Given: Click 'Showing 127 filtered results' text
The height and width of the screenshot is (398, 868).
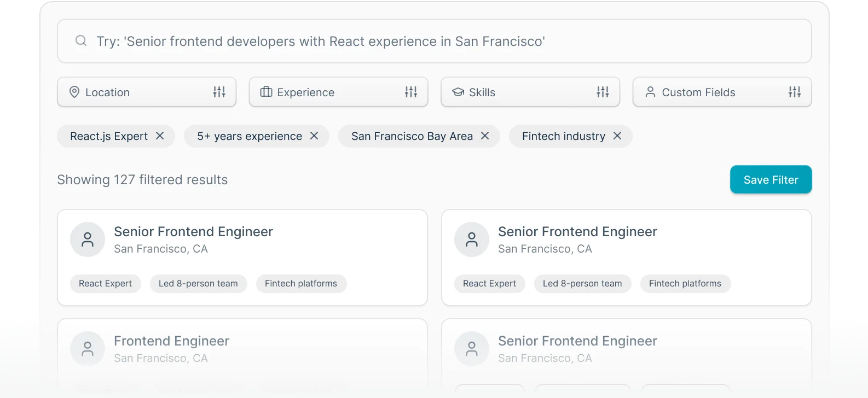Looking at the screenshot, I should point(142,180).
